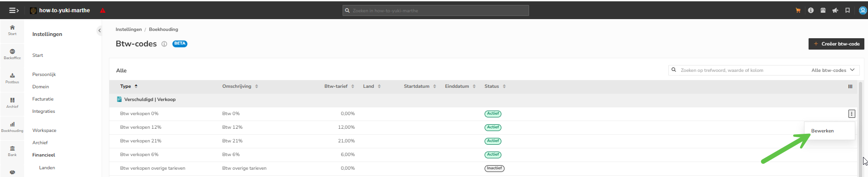868x177 pixels.
Task: Sort by Btw-tarief column
Action: 339,86
